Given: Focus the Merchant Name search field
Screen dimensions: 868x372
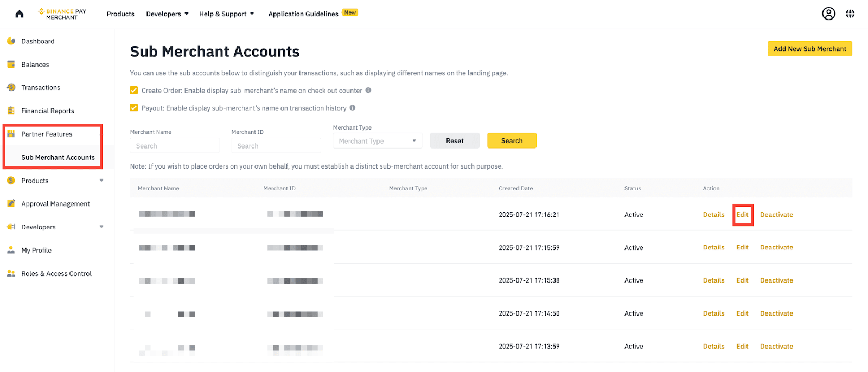Looking at the screenshot, I should (175, 146).
